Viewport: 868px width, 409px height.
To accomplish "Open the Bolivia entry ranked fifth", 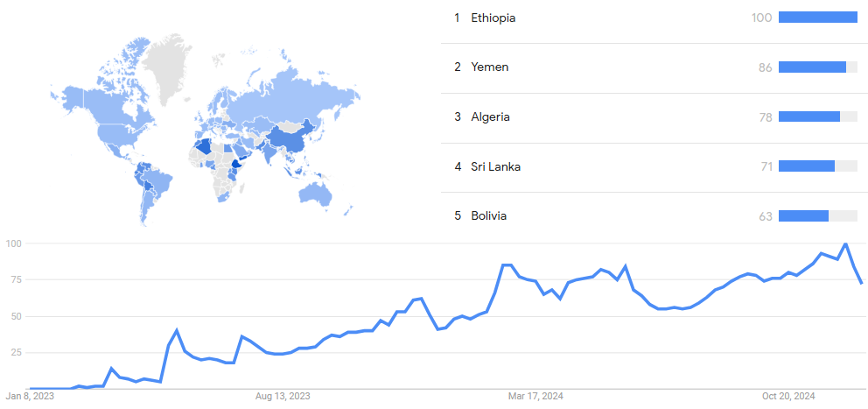I will point(488,216).
